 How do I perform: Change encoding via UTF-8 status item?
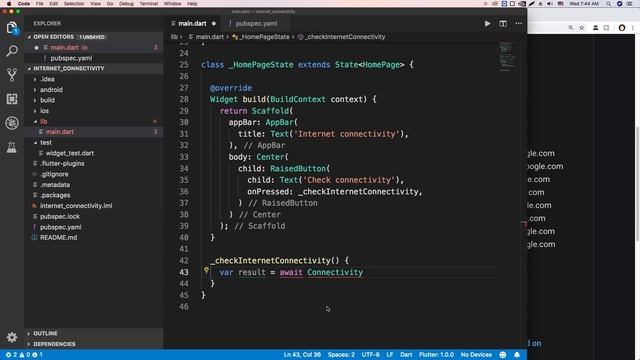(371, 355)
